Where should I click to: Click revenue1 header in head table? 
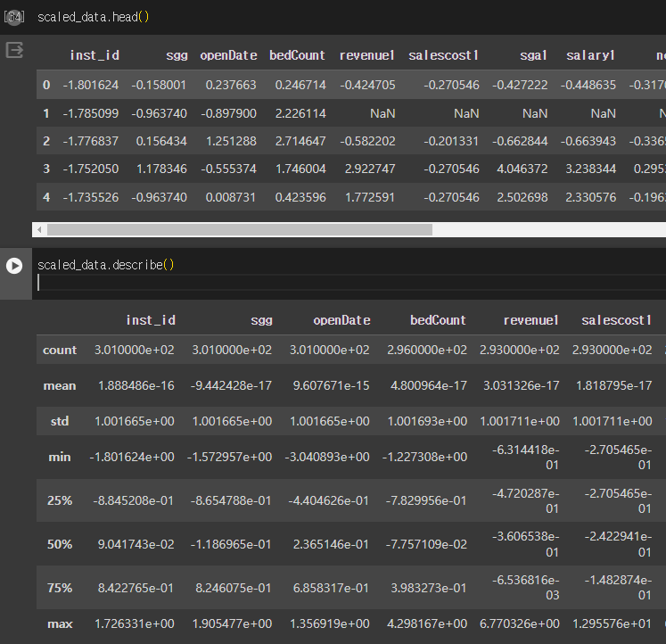(367, 55)
